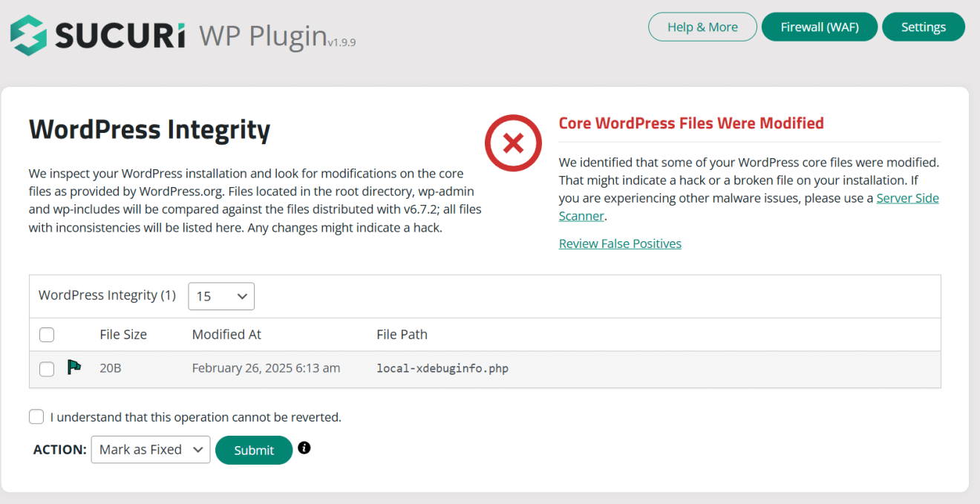Click the ACTION: label

click(x=59, y=449)
